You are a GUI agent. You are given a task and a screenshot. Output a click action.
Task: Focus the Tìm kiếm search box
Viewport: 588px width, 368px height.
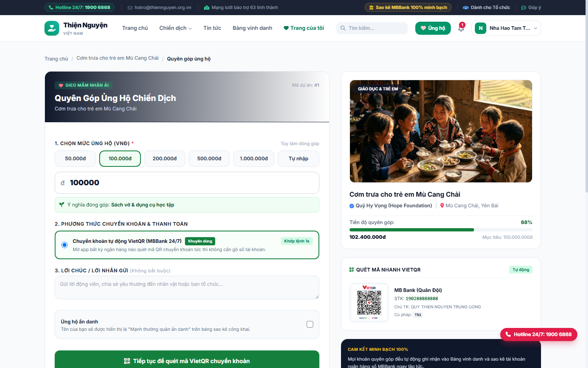point(372,28)
